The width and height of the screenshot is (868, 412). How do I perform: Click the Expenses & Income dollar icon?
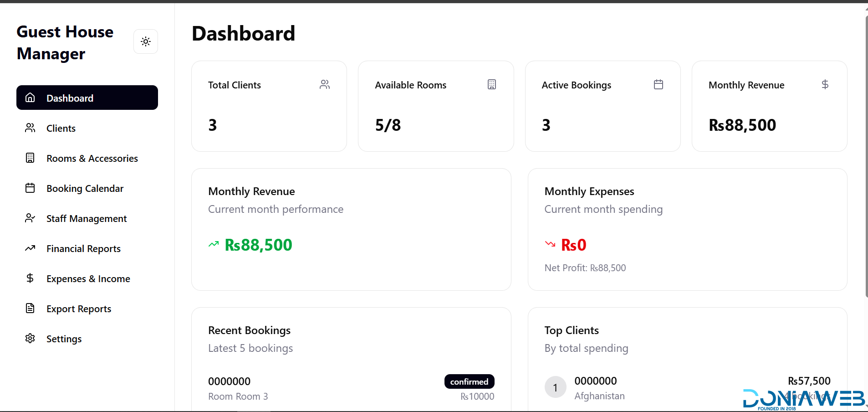pyautogui.click(x=30, y=278)
